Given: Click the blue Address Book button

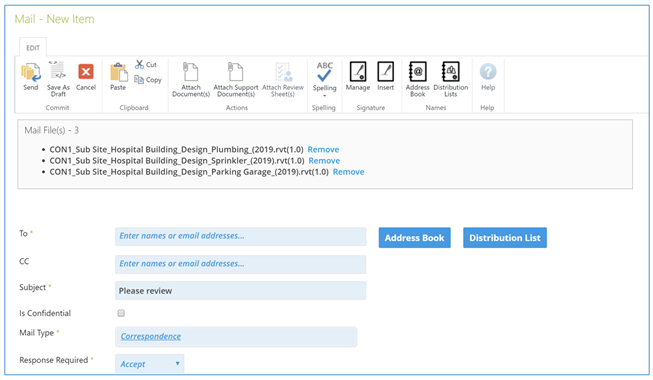Looking at the screenshot, I should 414,238.
